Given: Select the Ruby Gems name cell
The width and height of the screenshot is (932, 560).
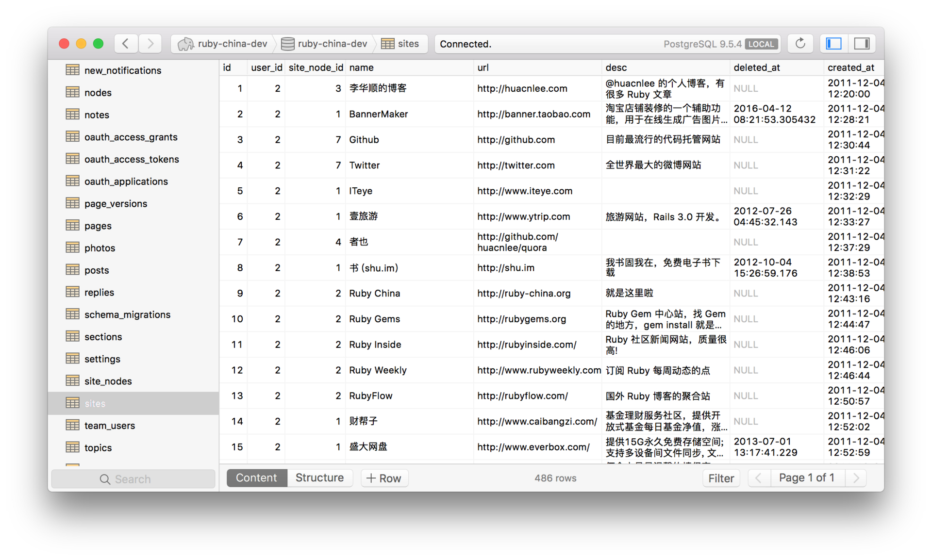Looking at the screenshot, I should tap(409, 319).
